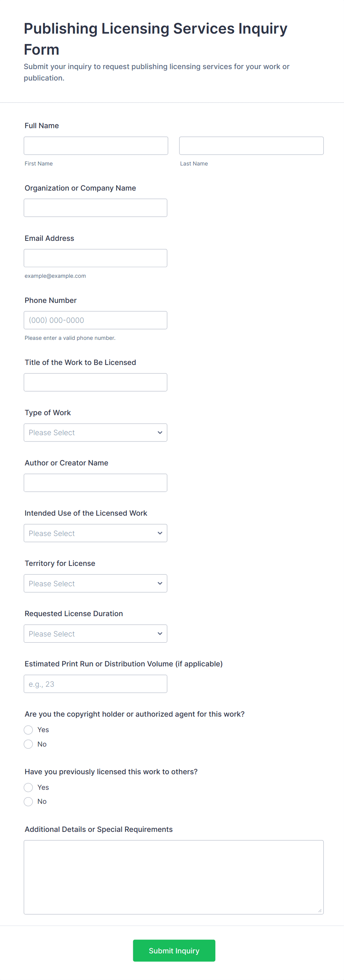344x980 pixels.
Task: Select Yes for copyright holder question
Action: (x=28, y=730)
